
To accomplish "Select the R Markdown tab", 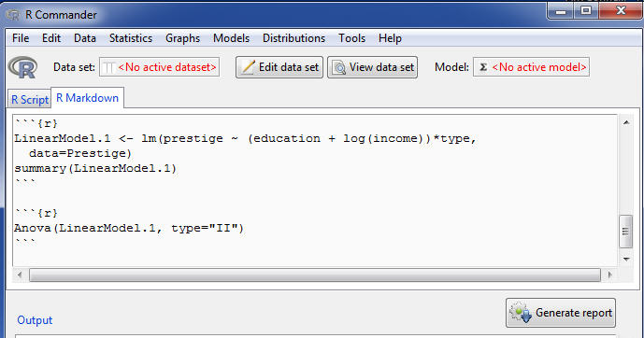I will click(88, 98).
